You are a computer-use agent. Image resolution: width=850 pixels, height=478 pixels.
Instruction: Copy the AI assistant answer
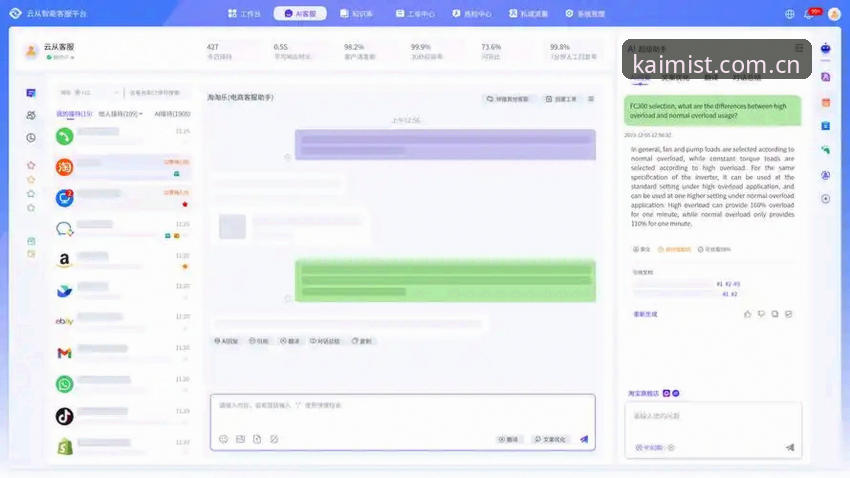(775, 314)
